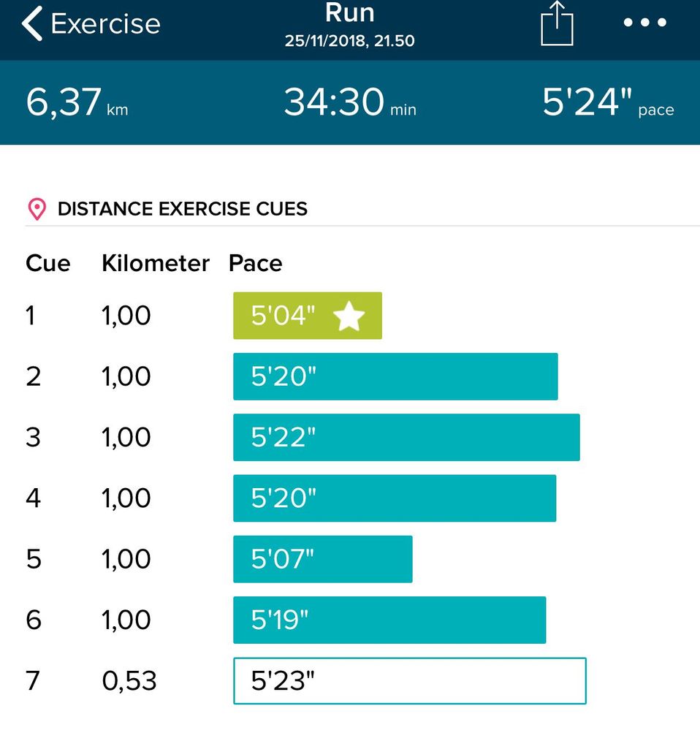This screenshot has height=730, width=700.
Task: Select the green 5'04" pace bar
Action: click(x=308, y=316)
